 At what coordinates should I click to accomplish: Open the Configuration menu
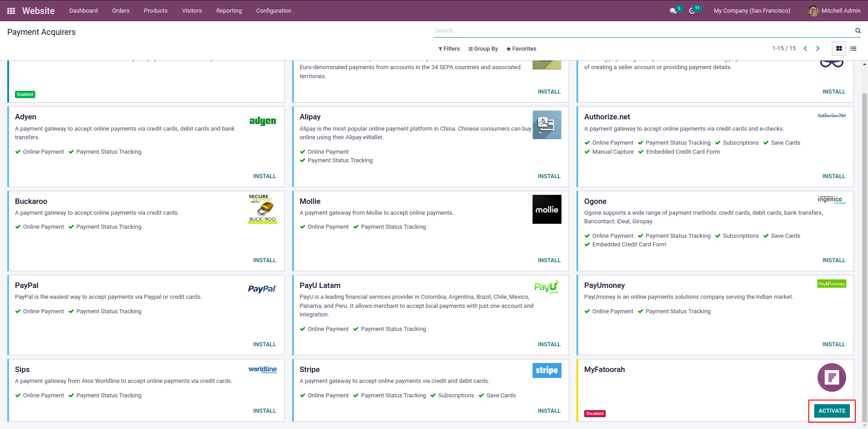274,11
